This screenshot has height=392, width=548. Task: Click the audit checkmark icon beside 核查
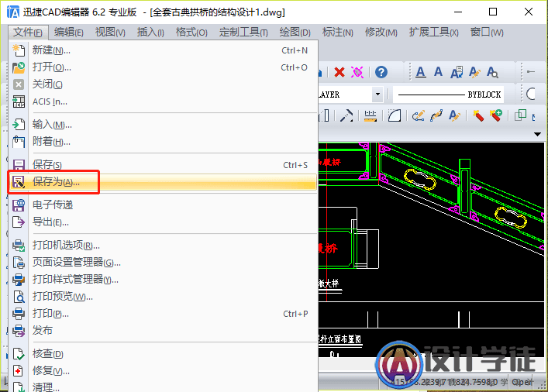[x=19, y=354]
